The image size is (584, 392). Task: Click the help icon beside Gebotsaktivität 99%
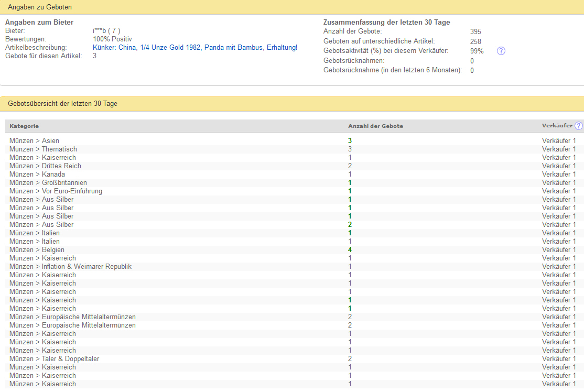[x=501, y=51]
